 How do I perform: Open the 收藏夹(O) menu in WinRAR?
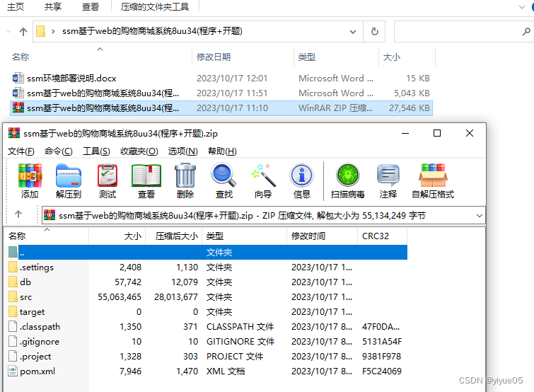pos(139,151)
